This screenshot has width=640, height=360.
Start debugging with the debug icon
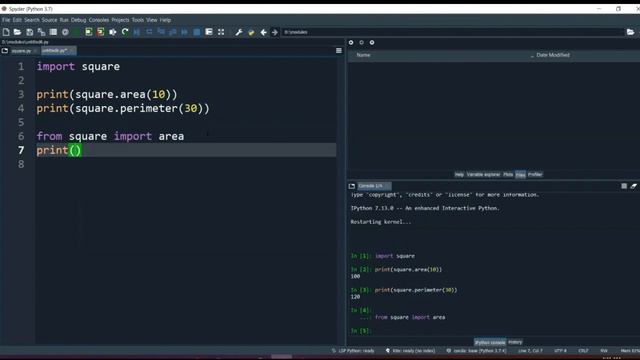137,32
